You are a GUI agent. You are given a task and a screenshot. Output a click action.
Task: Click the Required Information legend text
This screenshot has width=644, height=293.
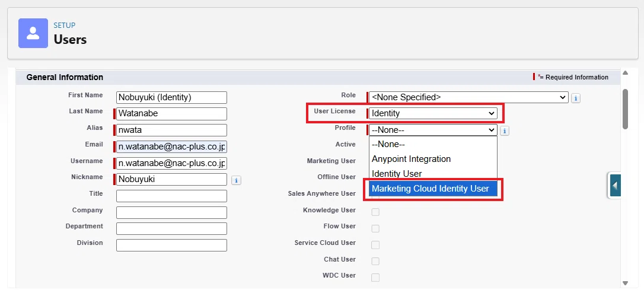point(573,77)
